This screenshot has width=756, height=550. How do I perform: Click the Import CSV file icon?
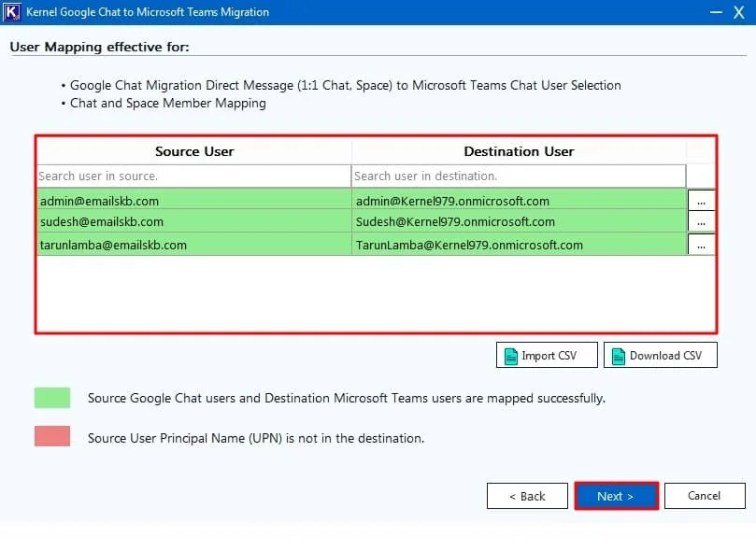point(510,356)
